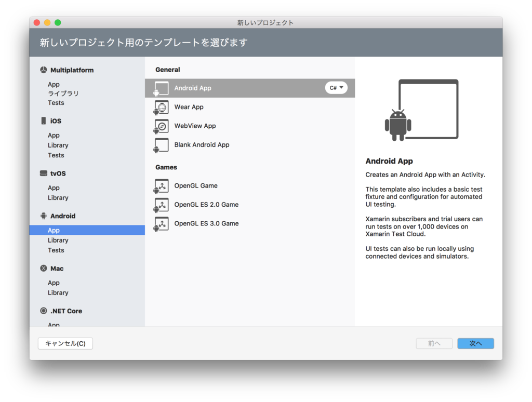Select Tests under Multiplatform
532x402 pixels.
(56, 102)
